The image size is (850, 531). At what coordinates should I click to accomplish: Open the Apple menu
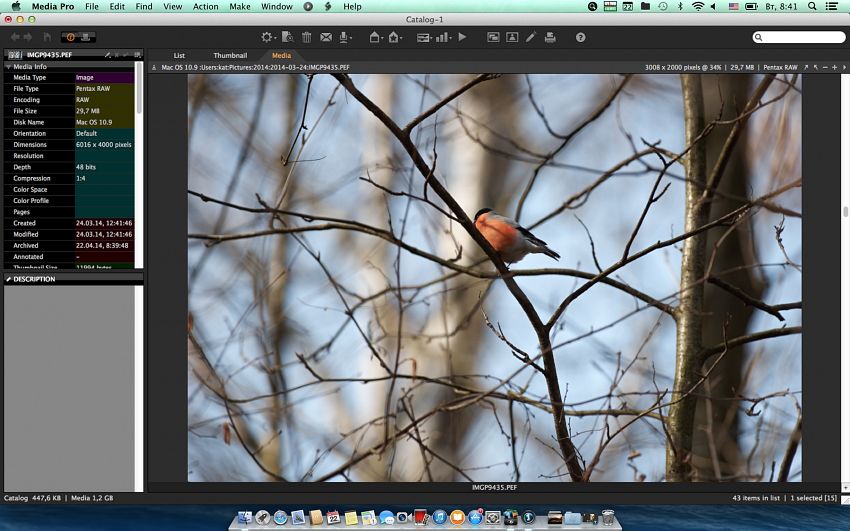[x=16, y=7]
